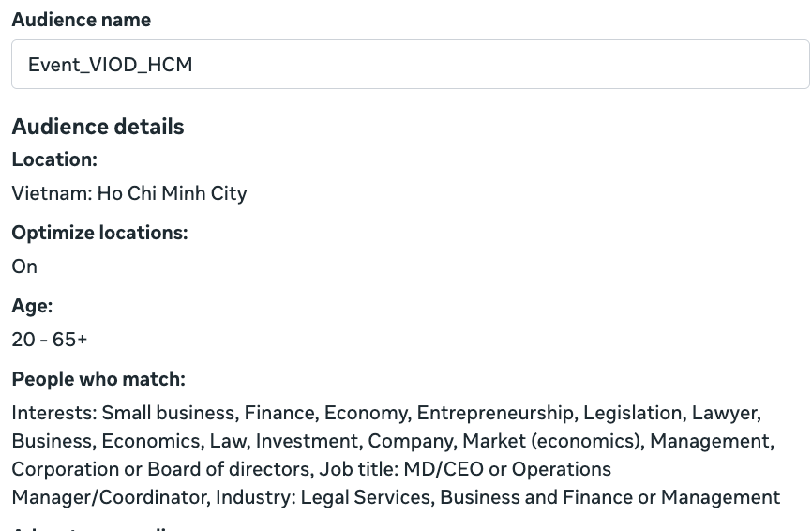Viewport: 812px width, 531px height.
Task: Click the On value under Optimize locations
Action: (24, 266)
